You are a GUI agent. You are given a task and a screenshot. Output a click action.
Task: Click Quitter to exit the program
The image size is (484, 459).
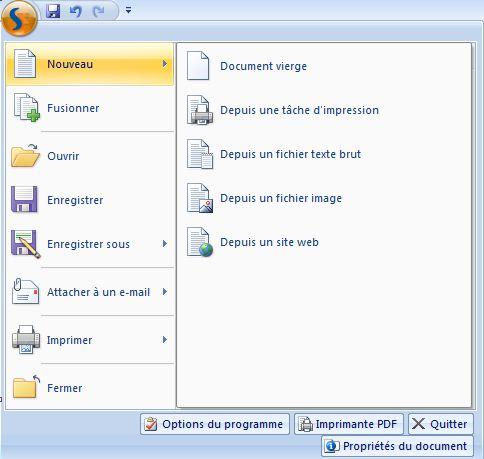(441, 424)
